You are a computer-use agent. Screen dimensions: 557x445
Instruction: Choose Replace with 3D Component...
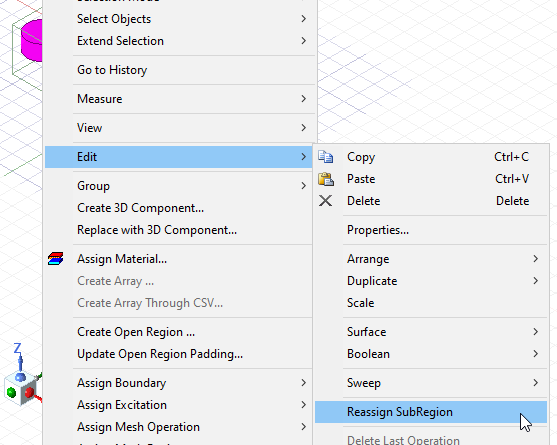click(179, 230)
